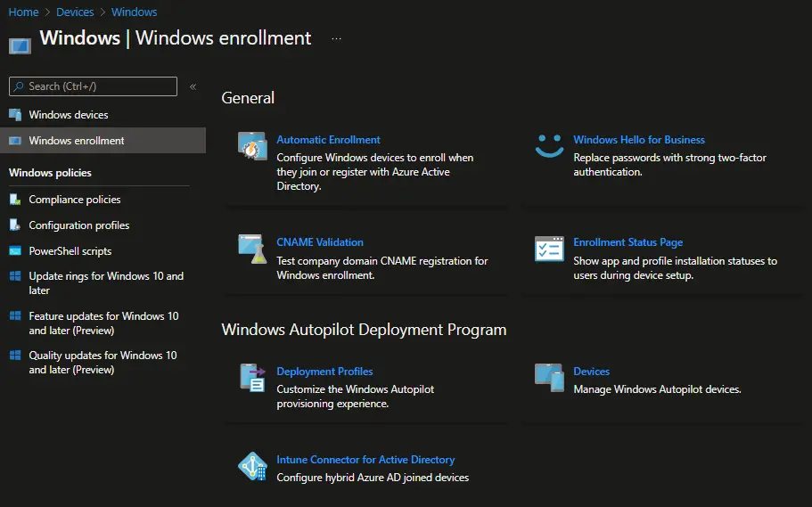Collapse the sidebar with double chevron
Screen dimensions: 812x507
[193, 86]
